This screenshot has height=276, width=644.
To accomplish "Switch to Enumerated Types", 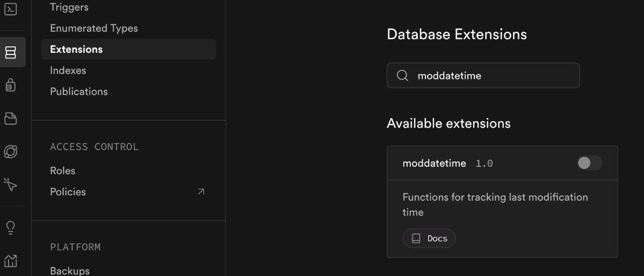I will pos(94,28).
